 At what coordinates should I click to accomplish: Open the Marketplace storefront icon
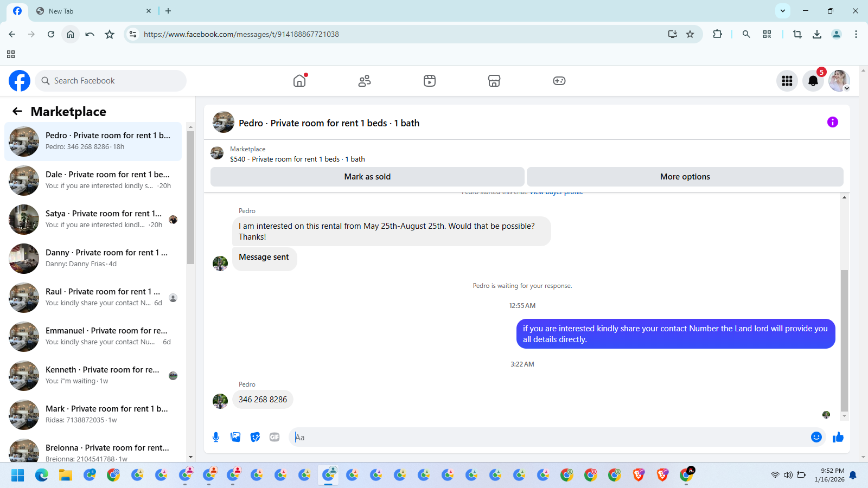[494, 81]
